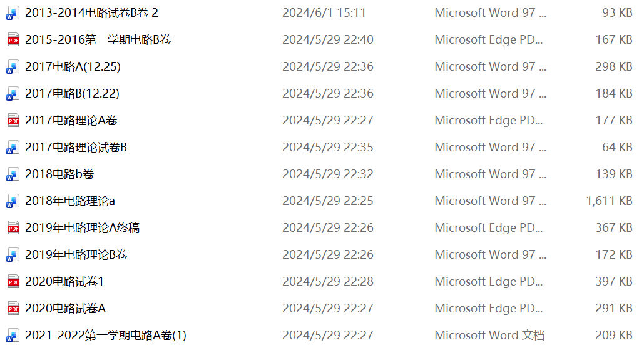Click Word icon of 2013-2014电路试卷B卷 2
The width and height of the screenshot is (644, 355).
coord(13,13)
